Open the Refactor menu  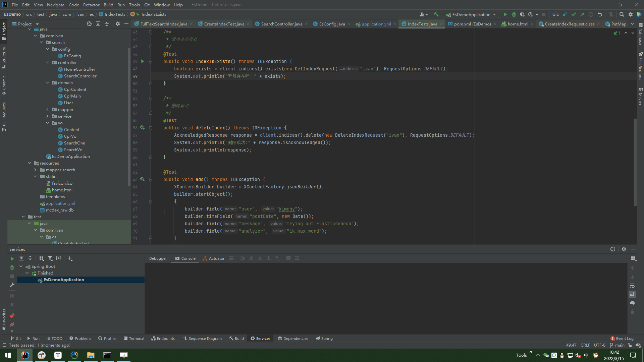tap(91, 5)
